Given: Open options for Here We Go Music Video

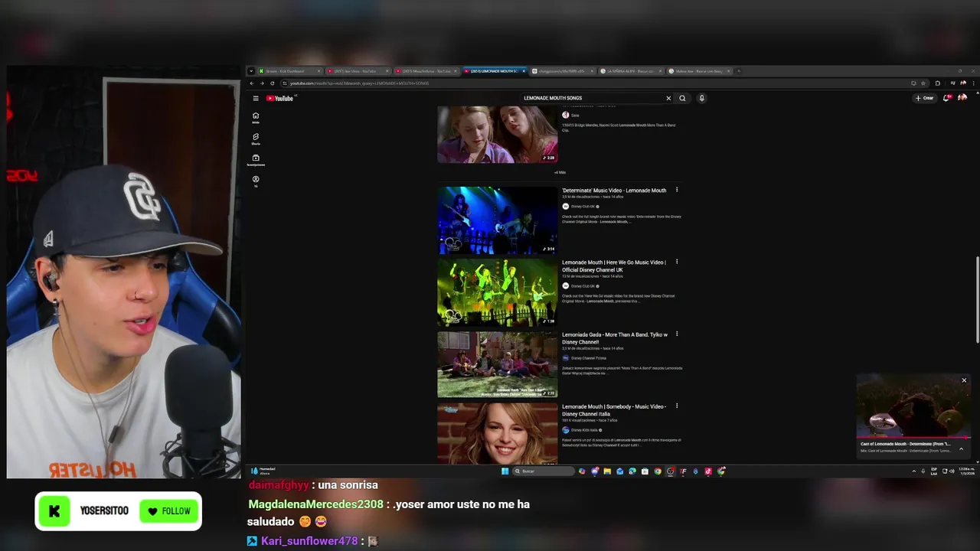Looking at the screenshot, I should (x=677, y=262).
